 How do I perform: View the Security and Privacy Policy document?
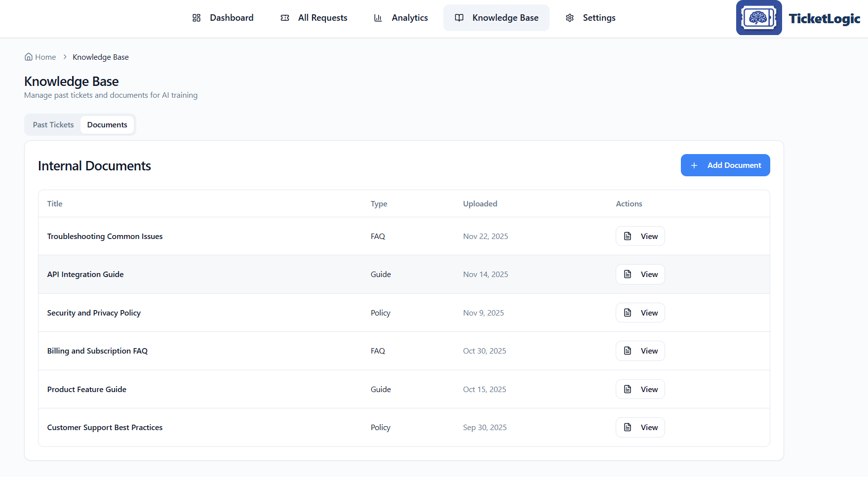point(640,313)
